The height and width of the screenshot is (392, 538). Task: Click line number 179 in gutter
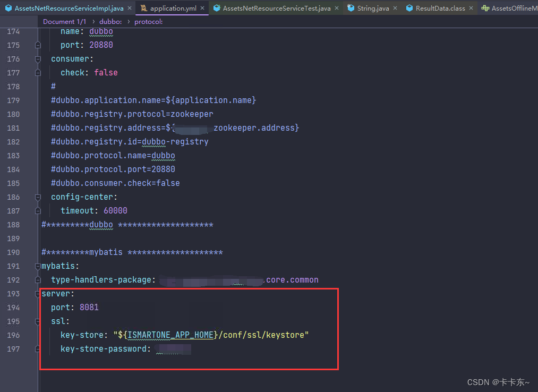[x=13, y=100]
